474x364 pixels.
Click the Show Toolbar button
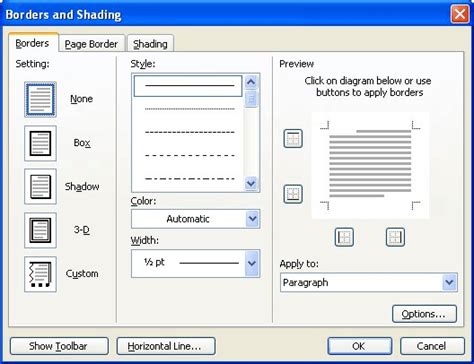coord(59,346)
